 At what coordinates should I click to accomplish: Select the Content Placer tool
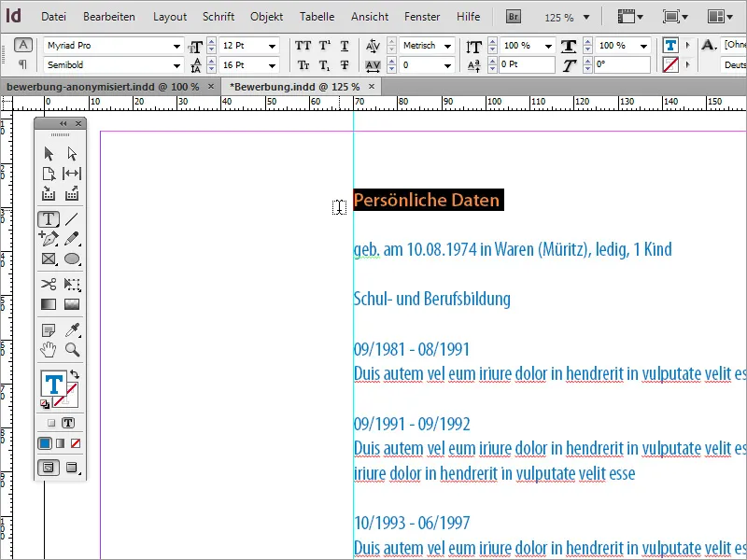pos(72,193)
